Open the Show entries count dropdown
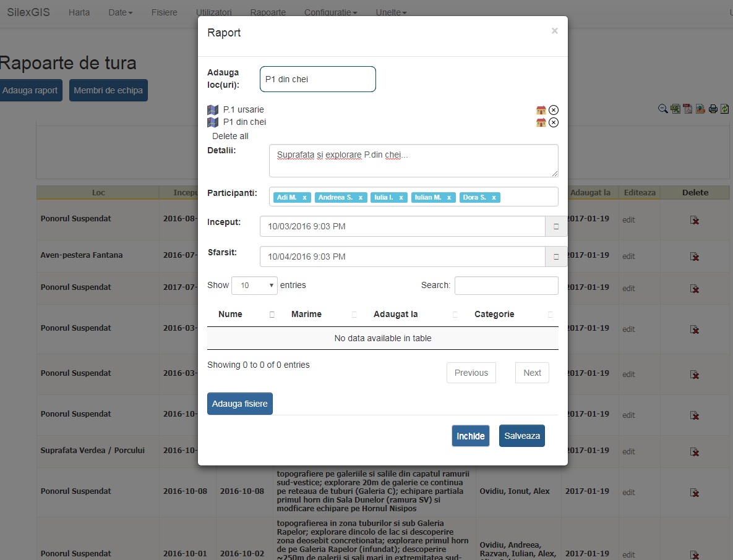Screen dimensions: 733x560 coord(254,286)
